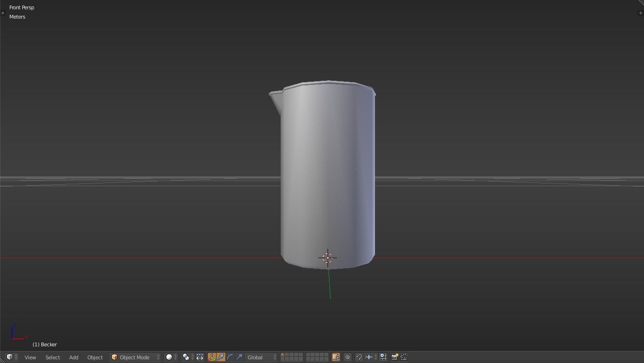Viewport: 644px width, 363px height.
Task: Click the 'Front Persp' view label
Action: point(22,7)
